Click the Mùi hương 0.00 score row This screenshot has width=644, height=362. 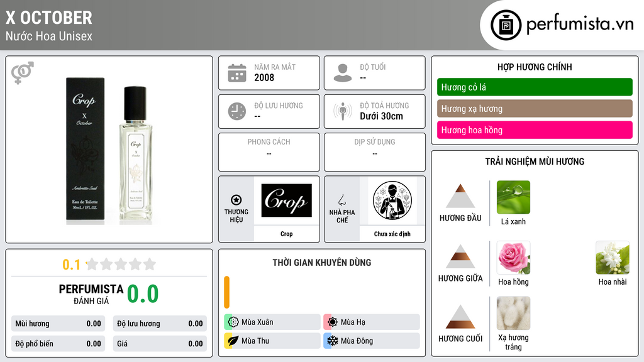[x=58, y=324]
